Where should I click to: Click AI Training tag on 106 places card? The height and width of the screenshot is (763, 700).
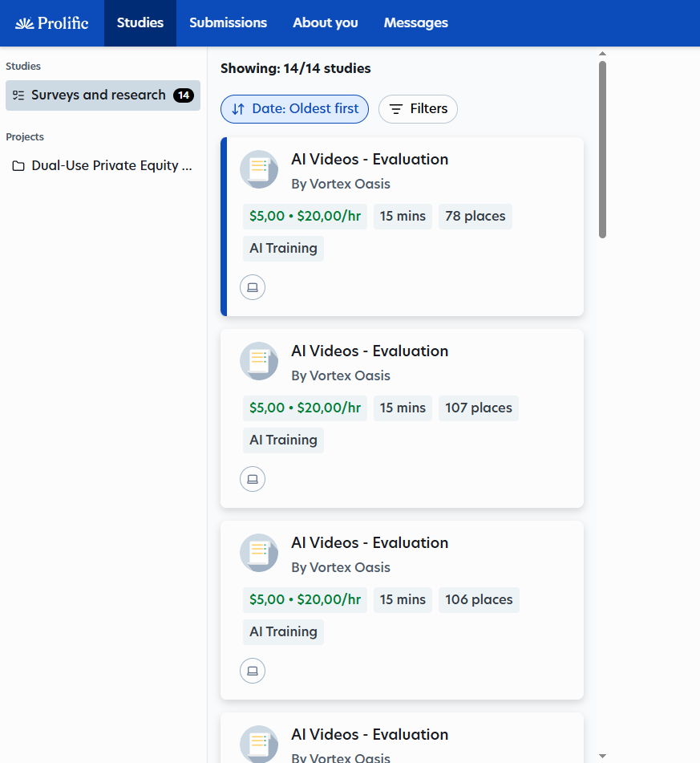coord(283,632)
